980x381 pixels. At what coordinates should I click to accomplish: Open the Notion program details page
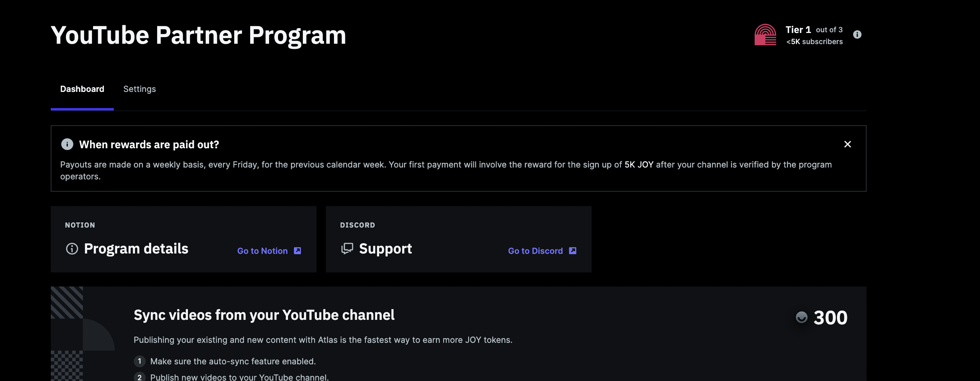click(x=262, y=251)
